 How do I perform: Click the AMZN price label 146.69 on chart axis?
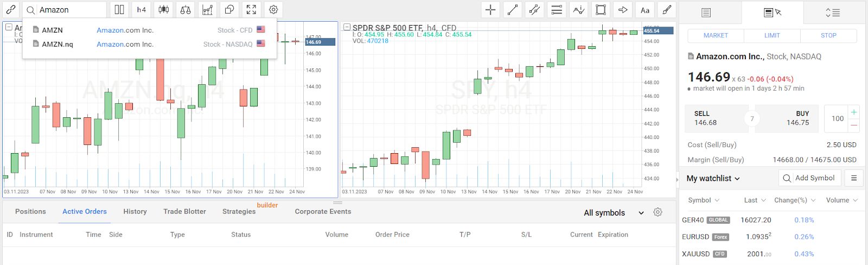[x=320, y=42]
